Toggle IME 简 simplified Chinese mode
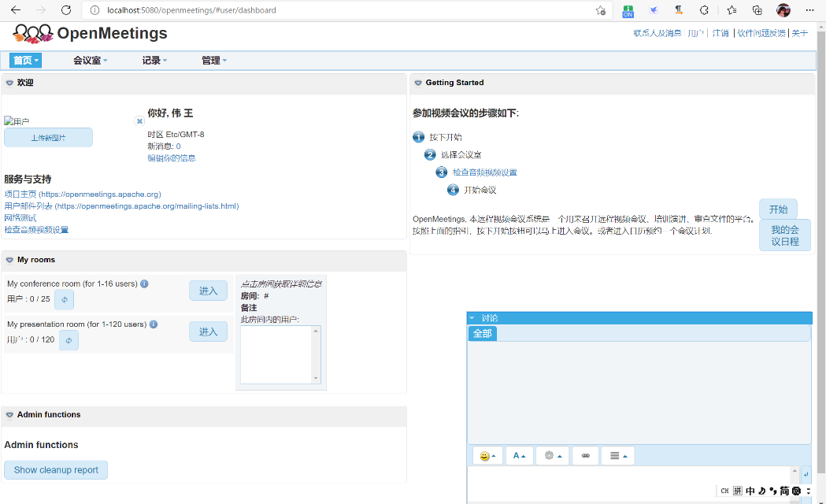 [784, 491]
